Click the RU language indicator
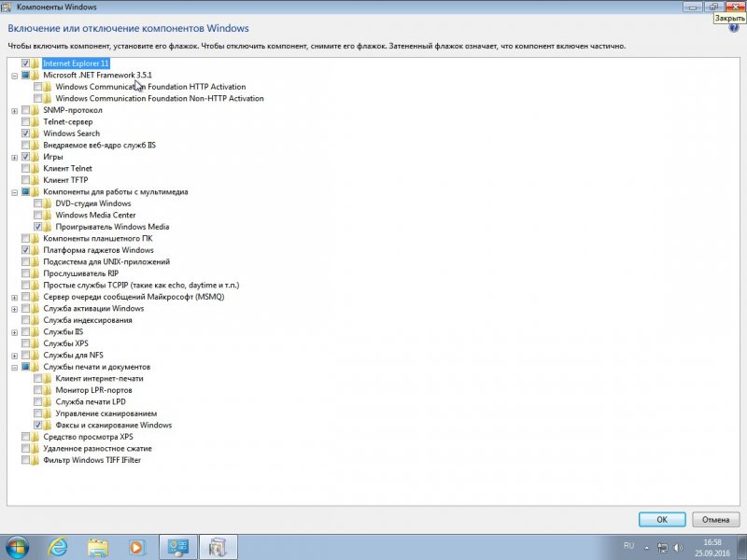747x560 pixels. [628, 546]
